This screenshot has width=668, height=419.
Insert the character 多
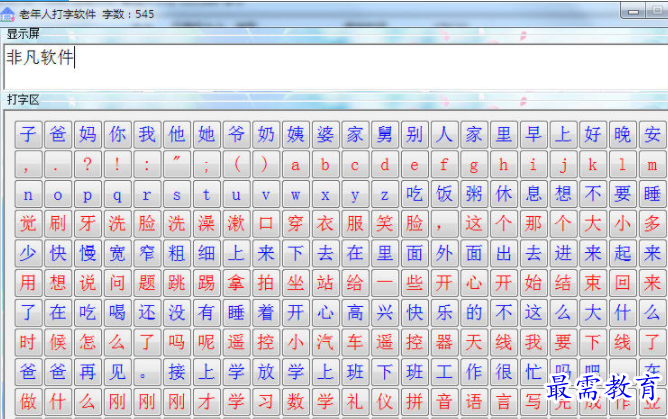(653, 224)
